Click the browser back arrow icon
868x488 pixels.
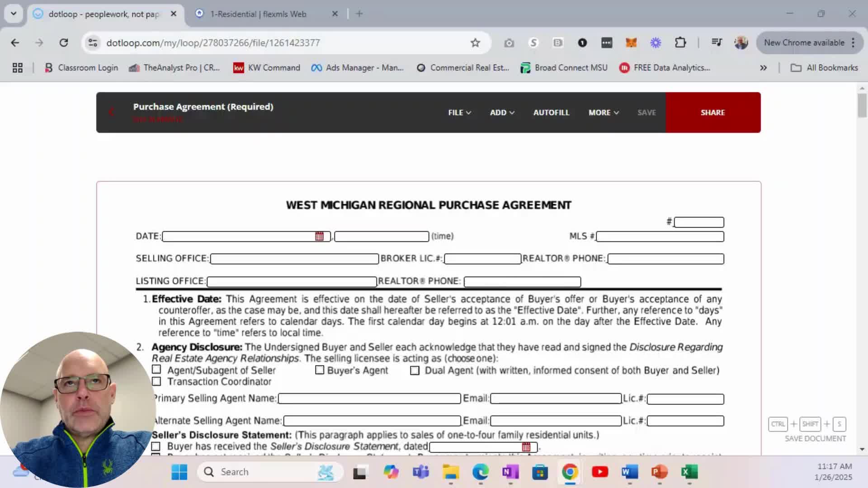coord(15,42)
